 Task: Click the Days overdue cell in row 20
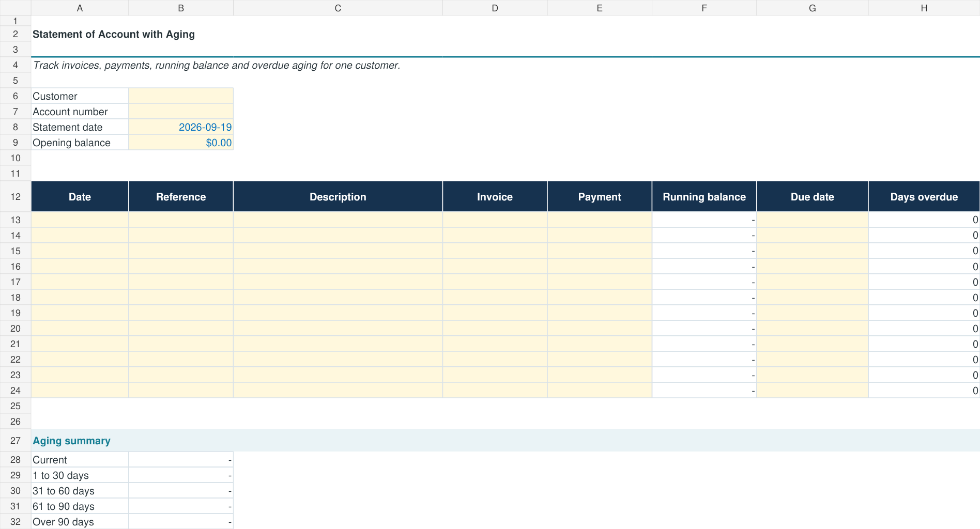click(x=924, y=328)
